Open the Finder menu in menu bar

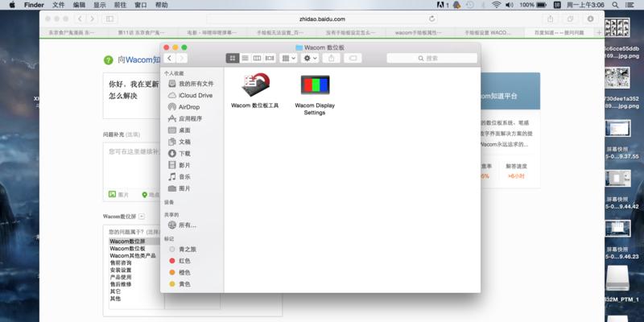[x=34, y=5]
